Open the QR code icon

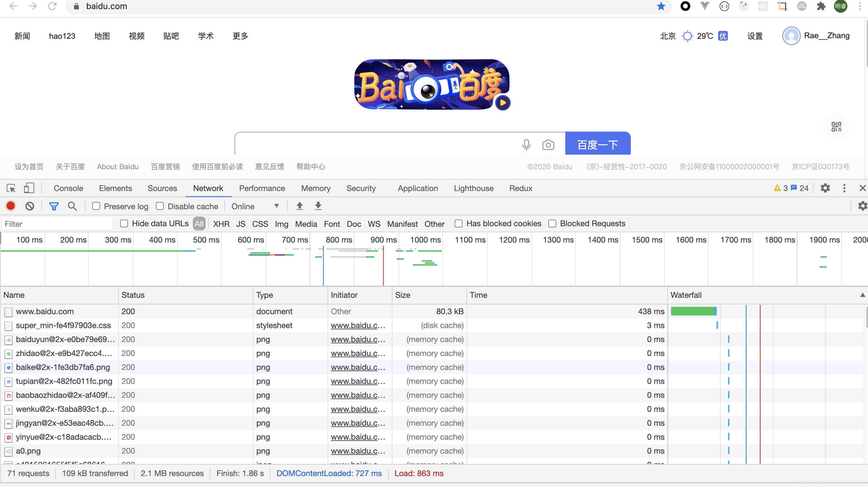point(836,127)
